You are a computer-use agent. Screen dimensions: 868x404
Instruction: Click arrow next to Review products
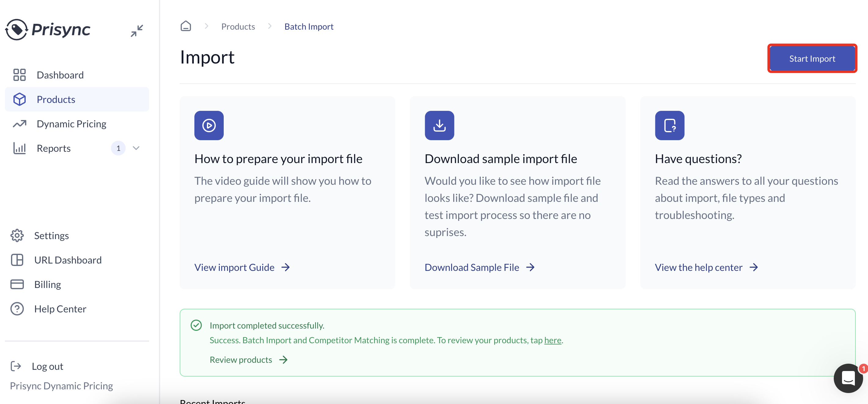tap(283, 359)
